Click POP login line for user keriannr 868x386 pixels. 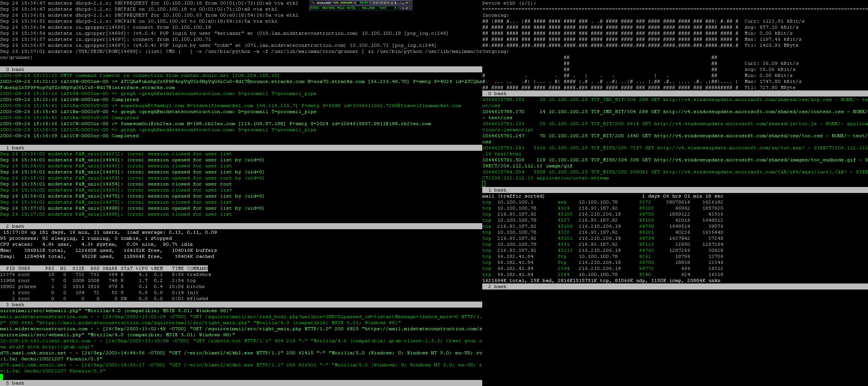[x=225, y=33]
